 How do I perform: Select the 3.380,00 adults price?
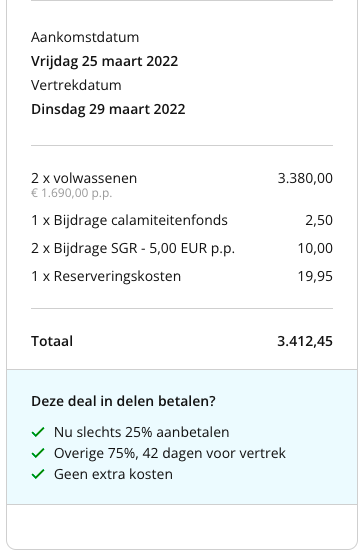(305, 178)
